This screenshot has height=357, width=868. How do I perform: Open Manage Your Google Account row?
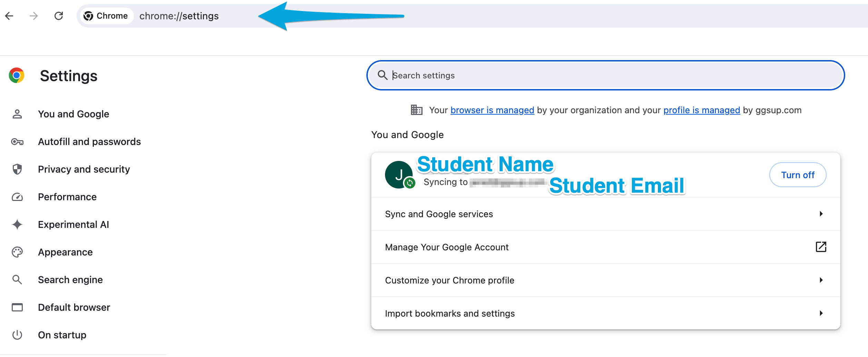pyautogui.click(x=605, y=247)
